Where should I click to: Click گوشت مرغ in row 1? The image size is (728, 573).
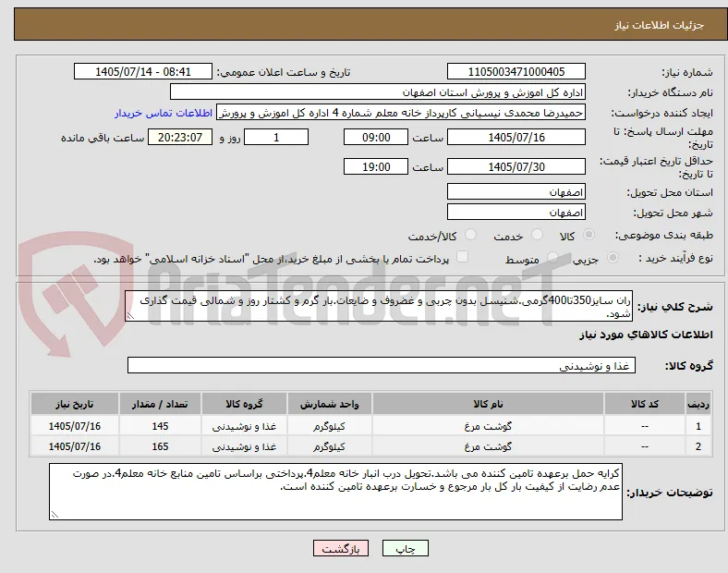click(x=488, y=426)
